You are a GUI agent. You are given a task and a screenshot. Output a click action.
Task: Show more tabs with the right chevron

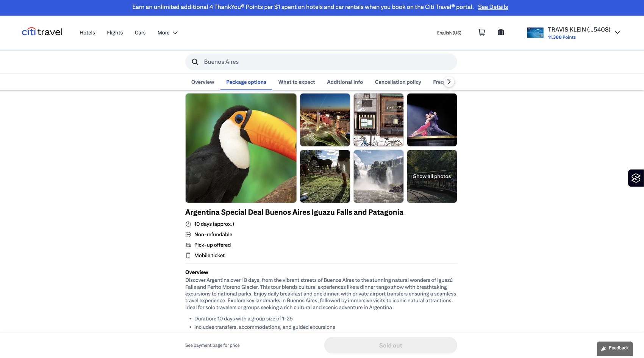tap(449, 82)
